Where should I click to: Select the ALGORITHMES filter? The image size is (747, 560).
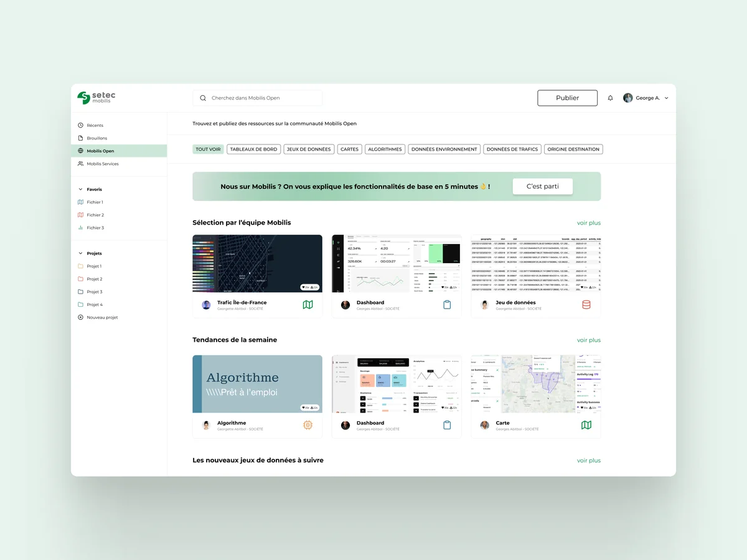(x=385, y=149)
